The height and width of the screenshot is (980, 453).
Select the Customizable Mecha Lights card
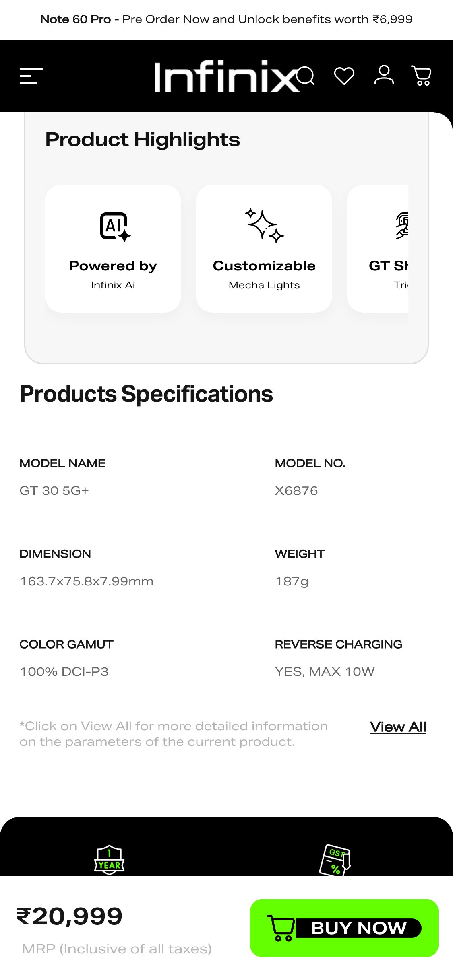coord(264,248)
